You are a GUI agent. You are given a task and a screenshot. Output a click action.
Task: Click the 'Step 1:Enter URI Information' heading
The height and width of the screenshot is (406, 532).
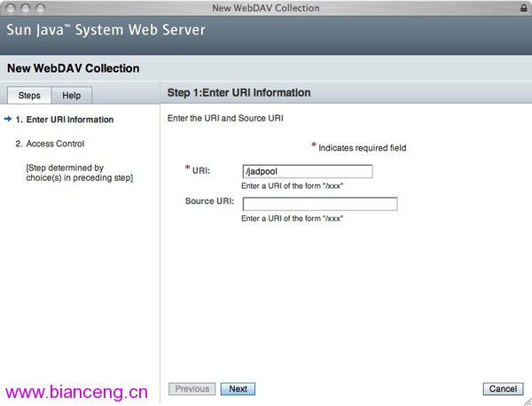click(239, 92)
